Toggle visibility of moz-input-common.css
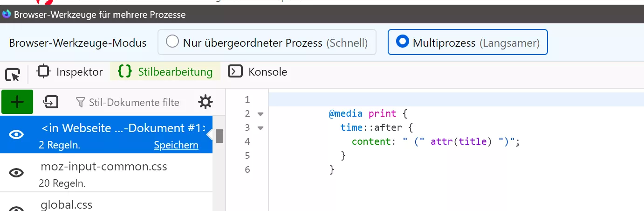 tap(17, 173)
